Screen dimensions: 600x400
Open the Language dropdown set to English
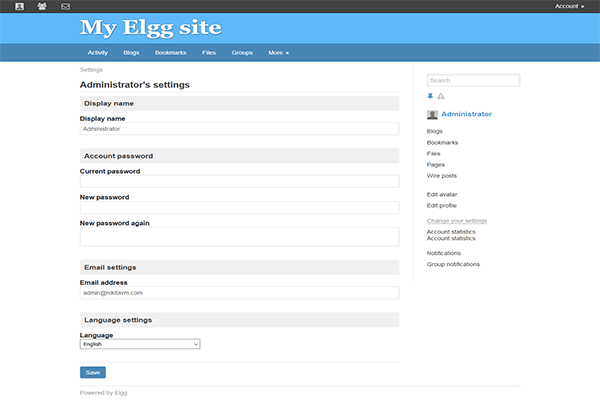[140, 344]
